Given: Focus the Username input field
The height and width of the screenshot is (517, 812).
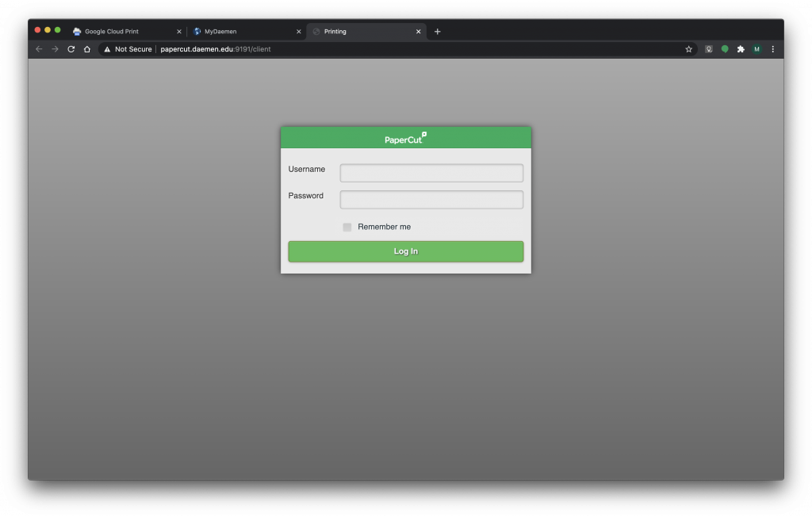Looking at the screenshot, I should pyautogui.click(x=431, y=173).
